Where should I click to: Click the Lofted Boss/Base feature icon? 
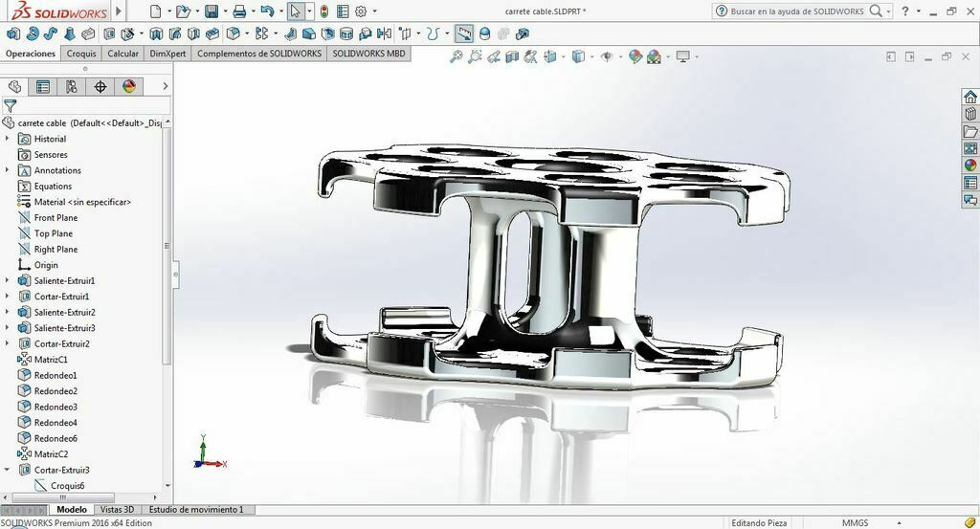pyautogui.click(x=69, y=33)
